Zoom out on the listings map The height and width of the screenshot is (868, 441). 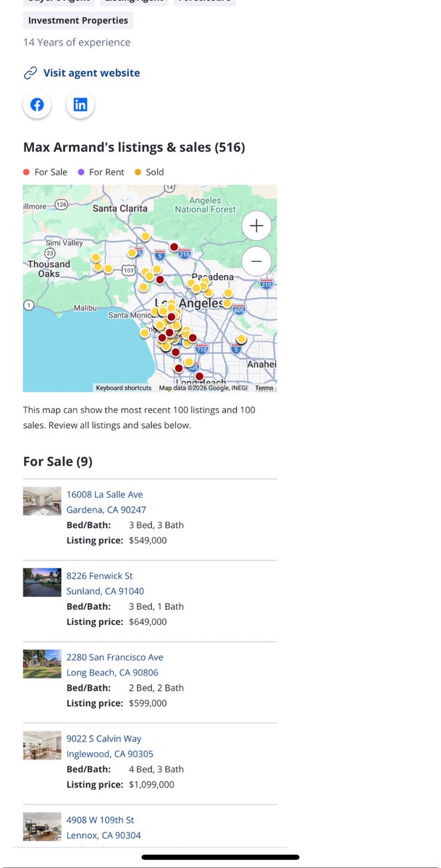pyautogui.click(x=256, y=260)
